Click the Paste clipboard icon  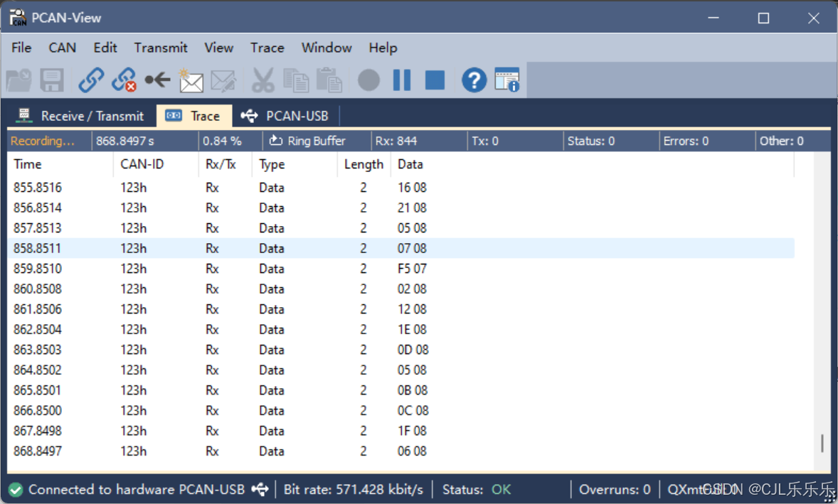click(x=329, y=80)
